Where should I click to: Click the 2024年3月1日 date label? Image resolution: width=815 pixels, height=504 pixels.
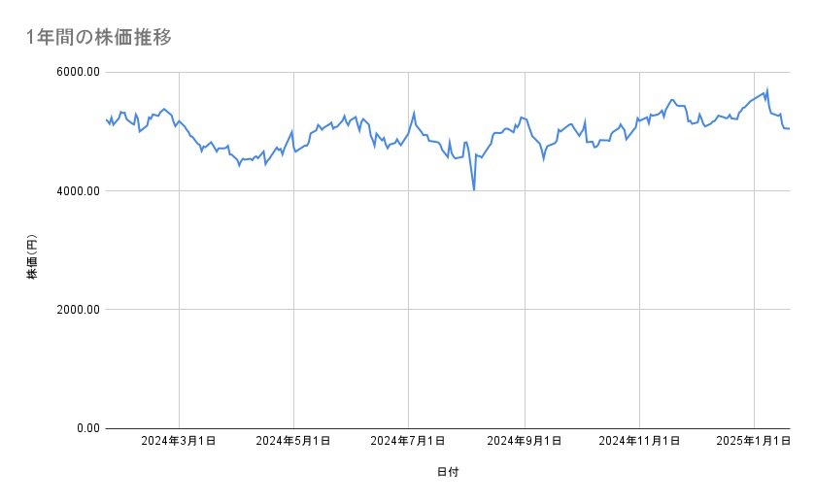point(179,441)
